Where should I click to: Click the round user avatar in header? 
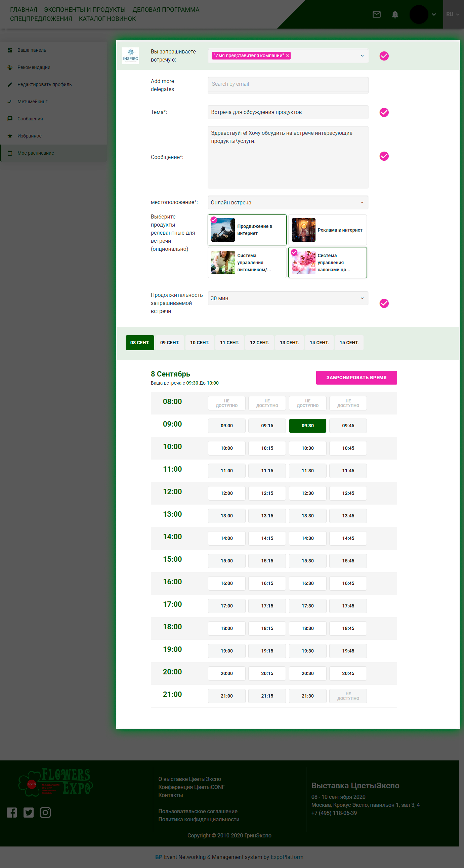(x=419, y=14)
